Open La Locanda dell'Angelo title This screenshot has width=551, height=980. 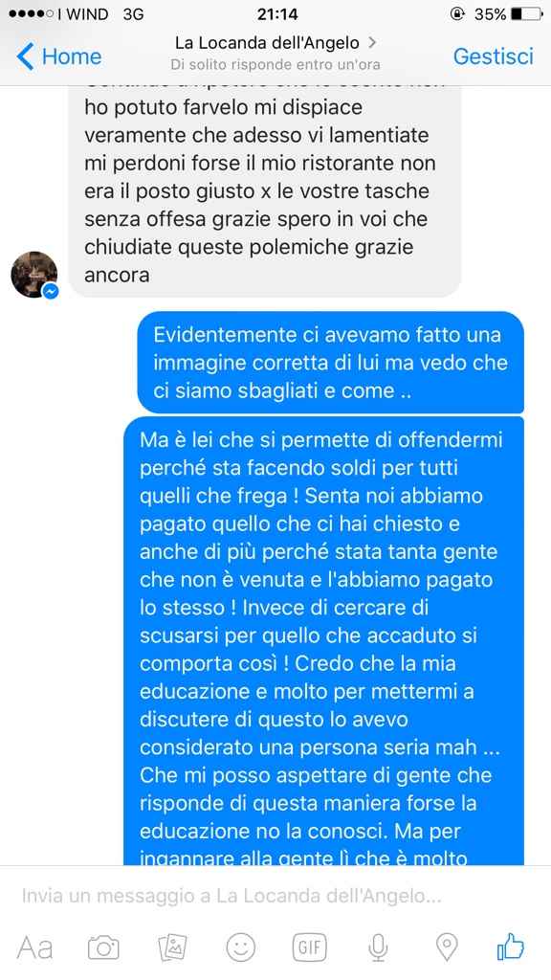[x=267, y=42]
